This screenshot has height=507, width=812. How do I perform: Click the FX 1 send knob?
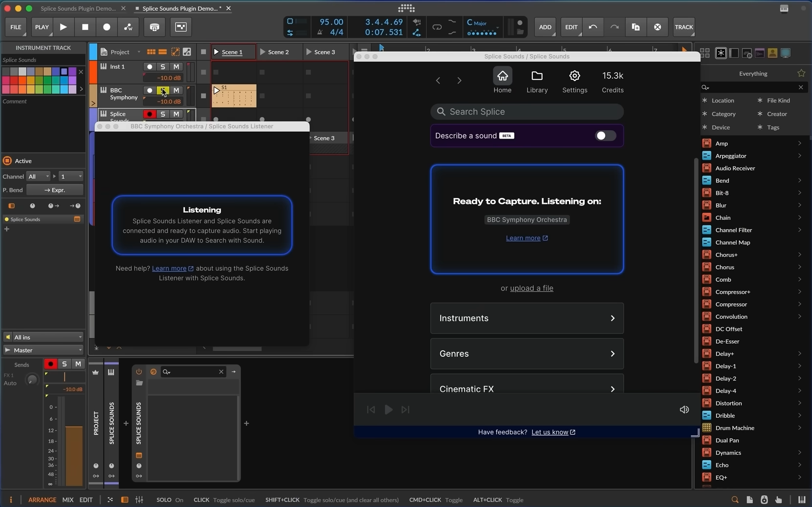[x=32, y=379]
